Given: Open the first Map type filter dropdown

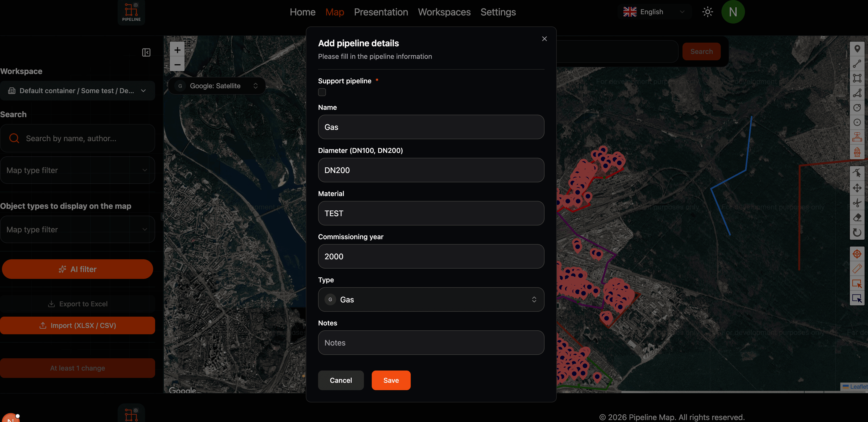Looking at the screenshot, I should coord(77,170).
